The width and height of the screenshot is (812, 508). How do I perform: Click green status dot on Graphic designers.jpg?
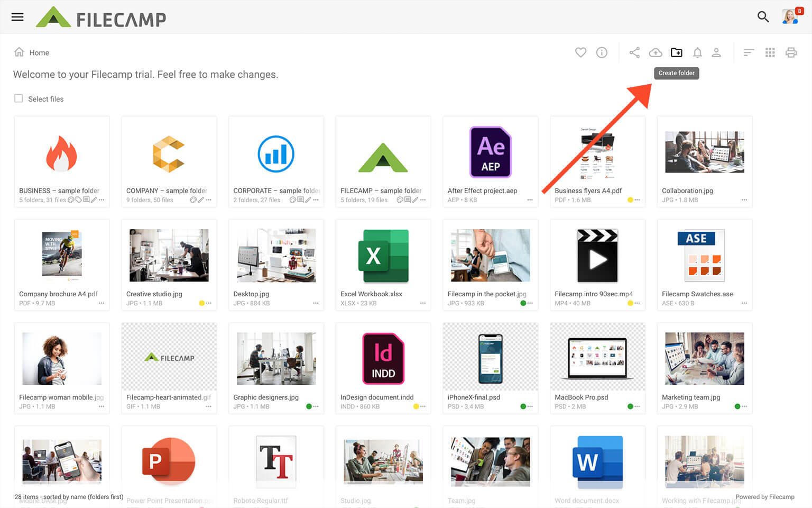coord(309,406)
